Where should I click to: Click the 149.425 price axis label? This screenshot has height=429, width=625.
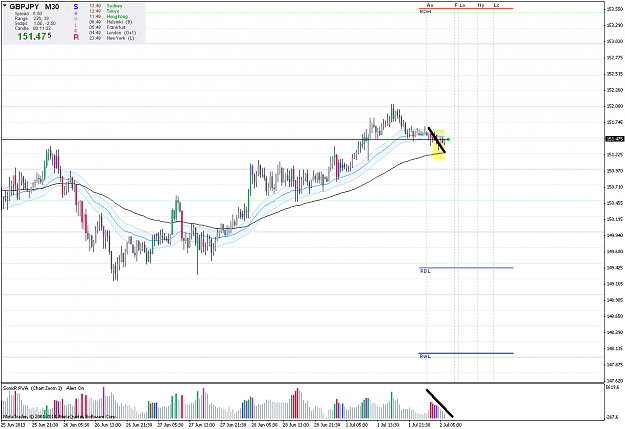coord(614,268)
